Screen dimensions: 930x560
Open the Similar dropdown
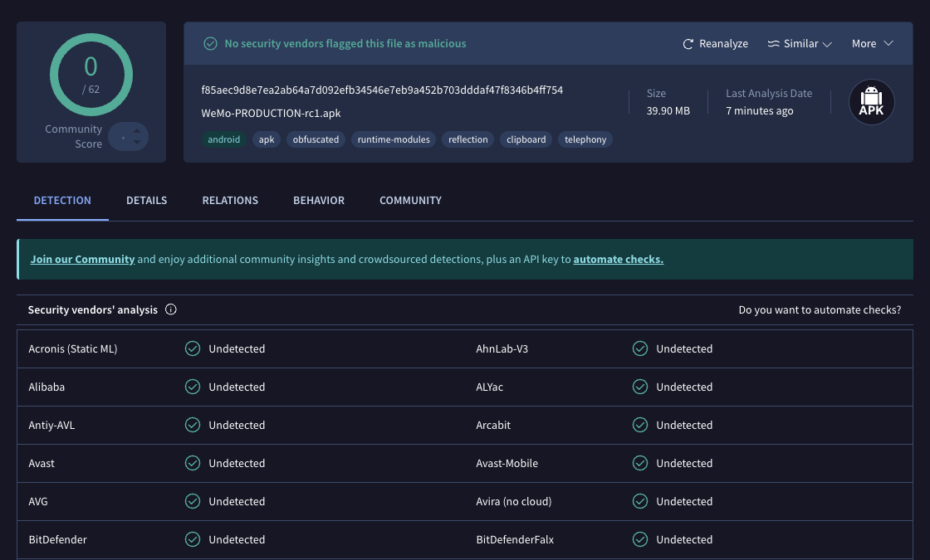click(x=800, y=44)
